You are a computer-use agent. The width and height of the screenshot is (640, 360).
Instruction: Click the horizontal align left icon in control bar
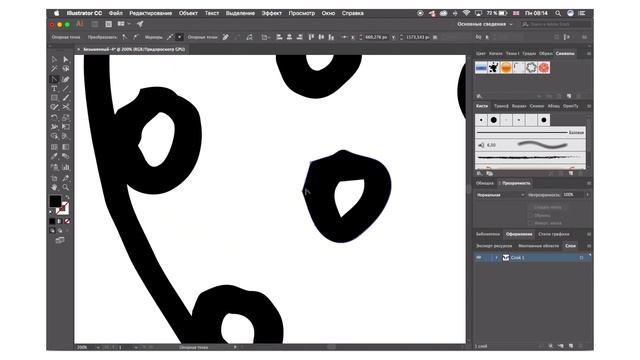coord(279,37)
